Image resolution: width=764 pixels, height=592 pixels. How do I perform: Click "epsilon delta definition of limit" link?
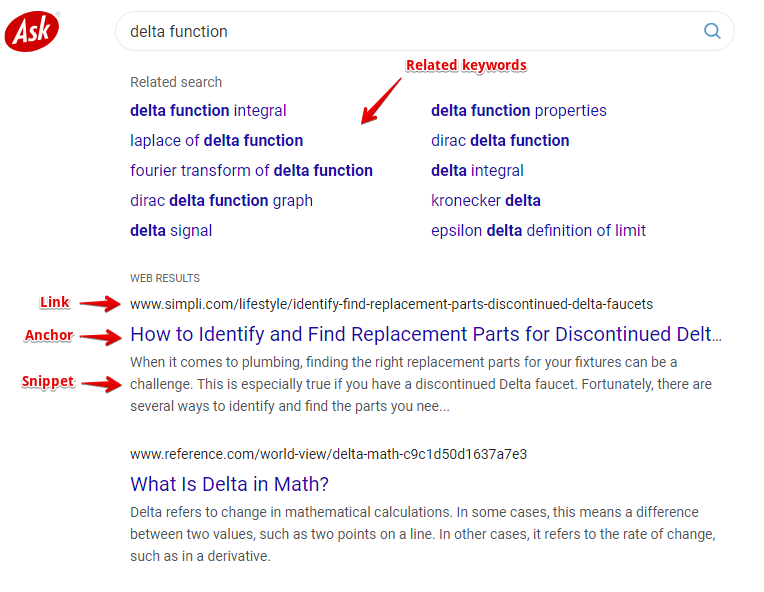538,230
